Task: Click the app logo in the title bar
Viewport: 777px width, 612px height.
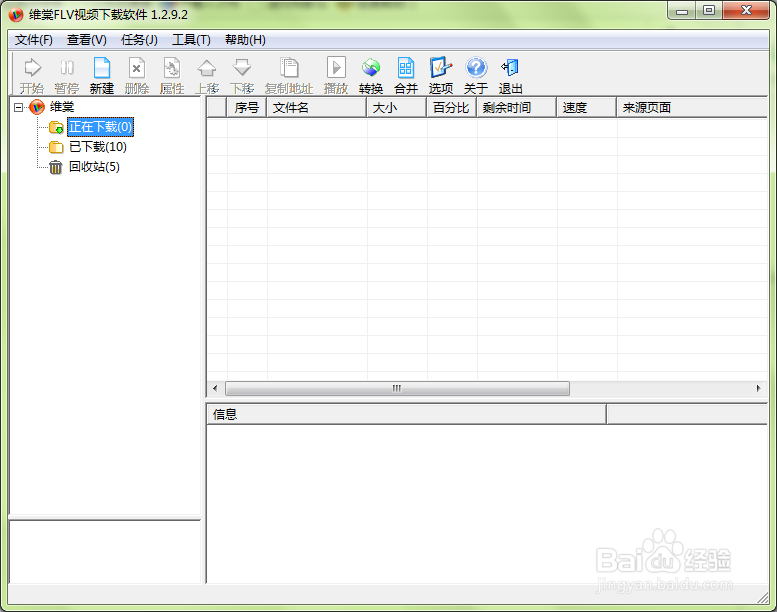Action: pyautogui.click(x=16, y=14)
